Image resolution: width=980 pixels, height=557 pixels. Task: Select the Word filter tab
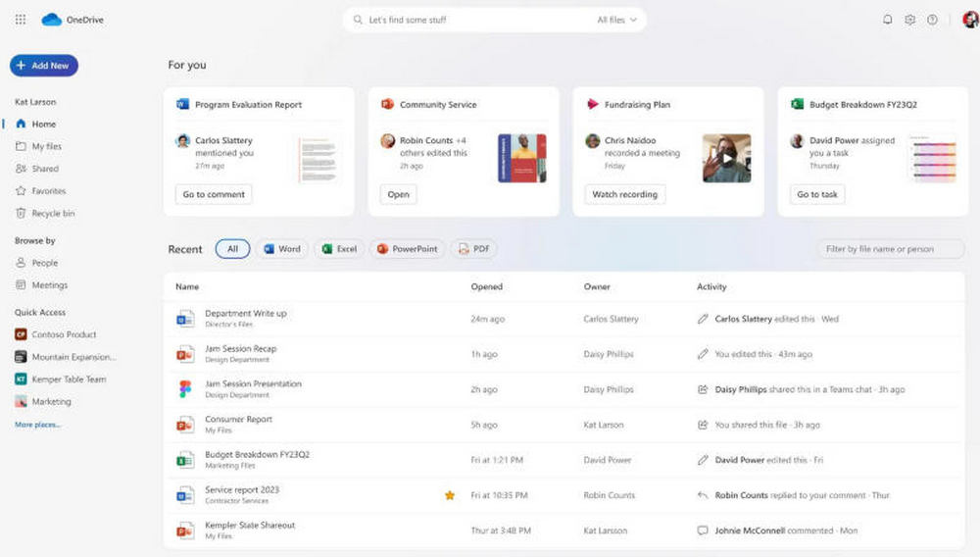coord(282,249)
